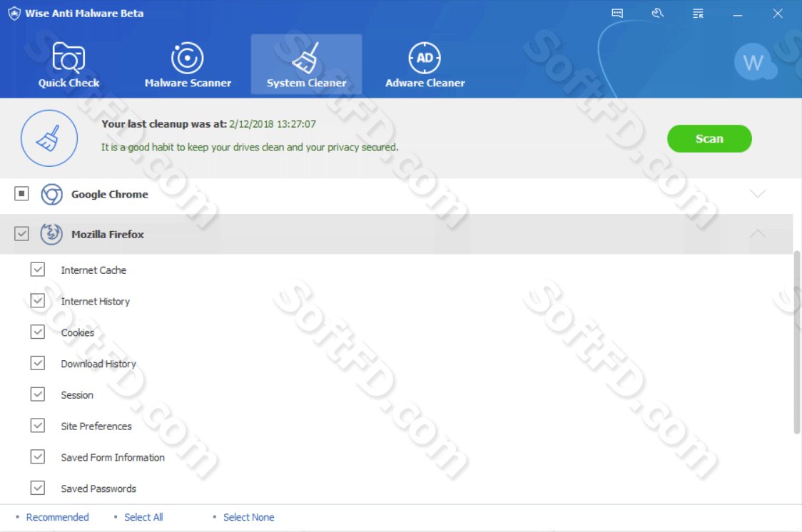The height and width of the screenshot is (532, 802).
Task: Click the Download History label
Action: pos(98,364)
